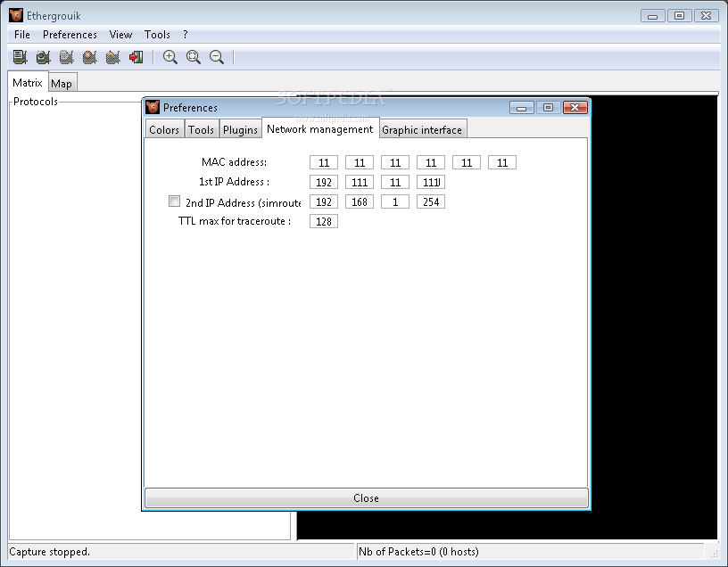Maximize the main Ethergrouik window
728x567 pixels.
click(679, 15)
